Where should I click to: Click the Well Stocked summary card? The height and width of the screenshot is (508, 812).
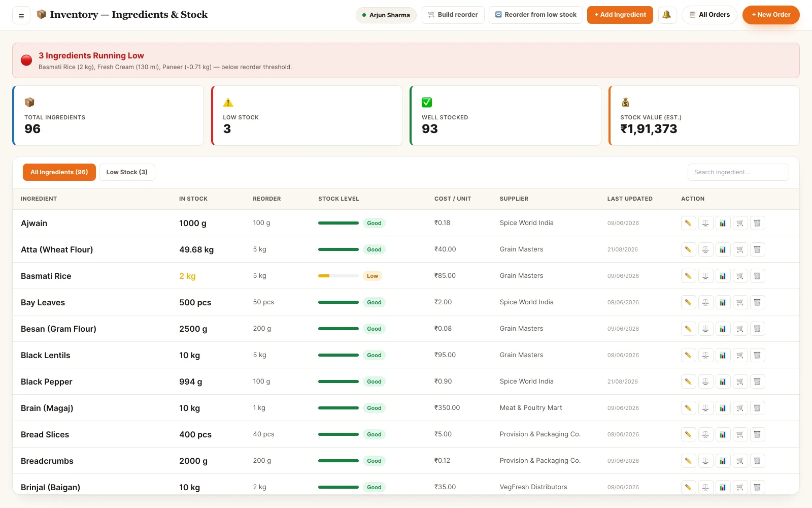(x=505, y=116)
